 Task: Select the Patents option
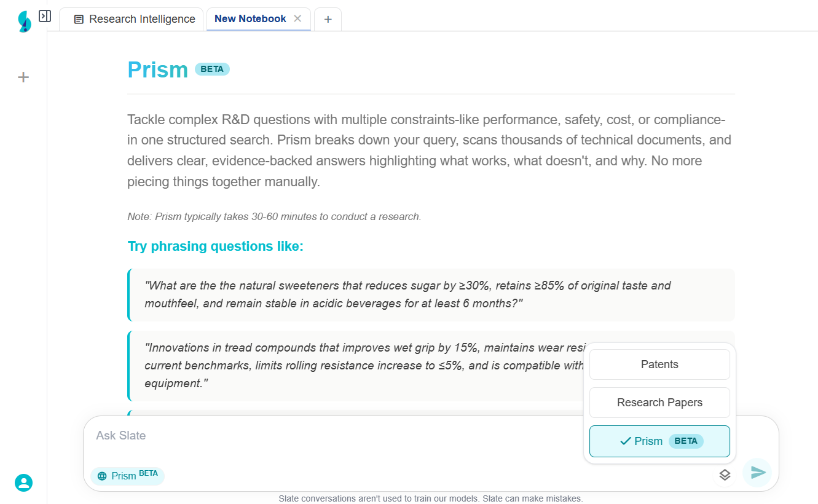click(x=659, y=364)
